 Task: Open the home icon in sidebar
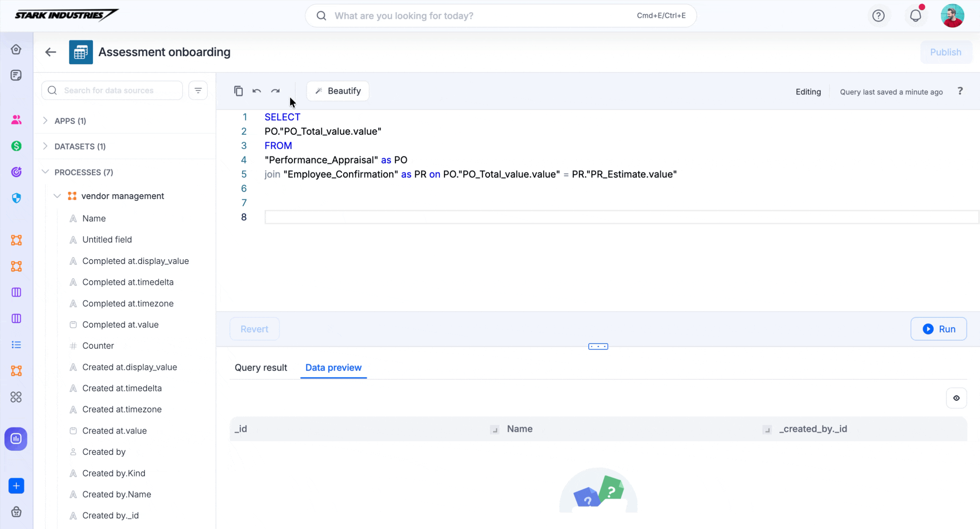16,49
